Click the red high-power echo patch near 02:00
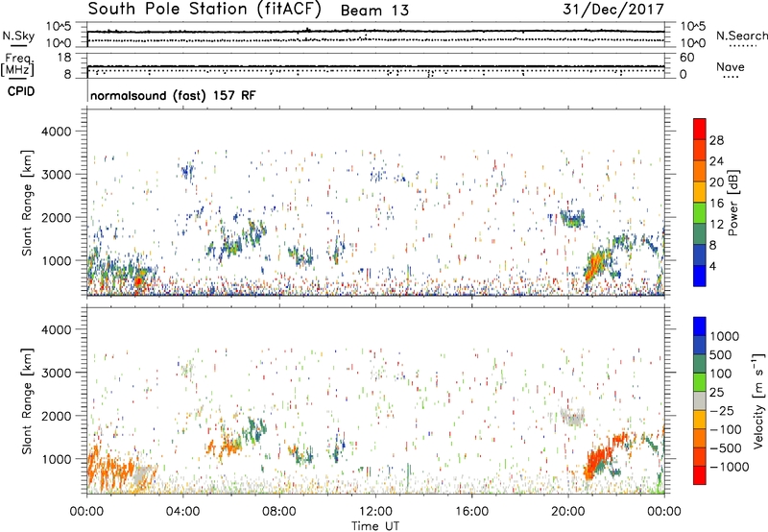This screenshot has height=532, width=768. pos(138,280)
